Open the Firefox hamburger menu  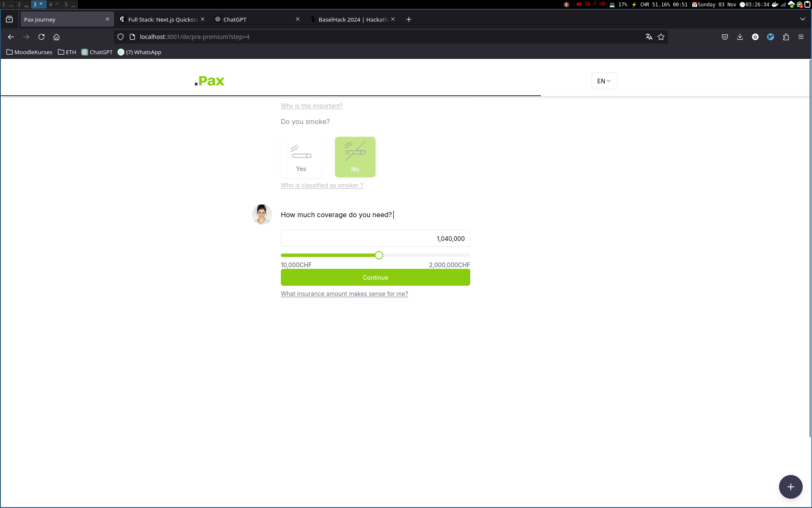[801, 37]
